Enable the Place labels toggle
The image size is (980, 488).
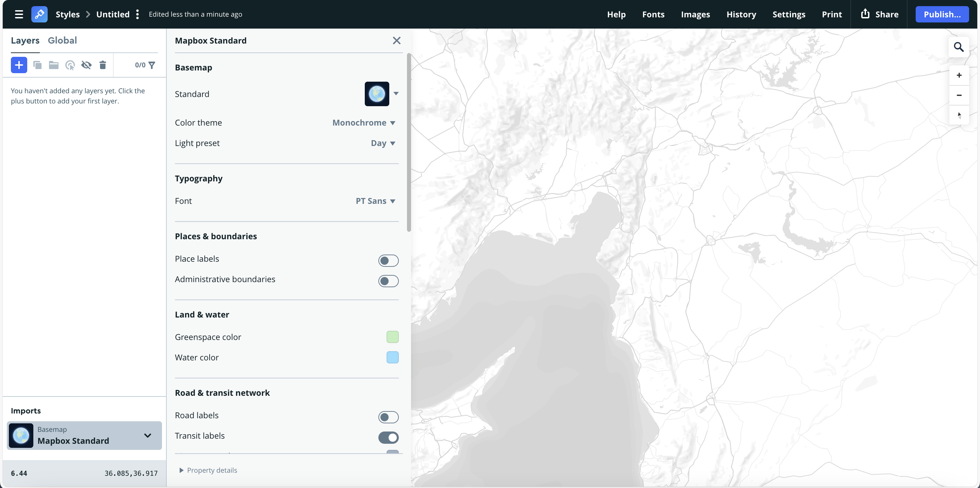click(388, 261)
